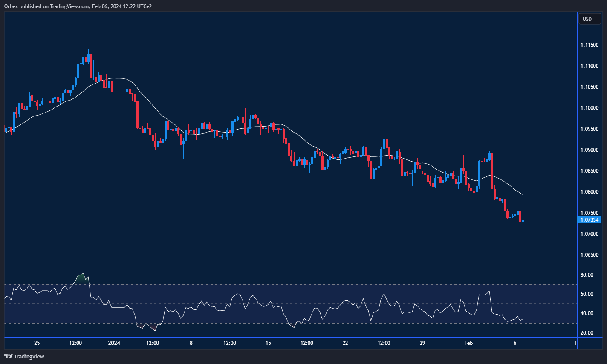The height and width of the screenshot is (364, 607).
Task: Click the 80.00 RSI scale label
Action: 587,275
